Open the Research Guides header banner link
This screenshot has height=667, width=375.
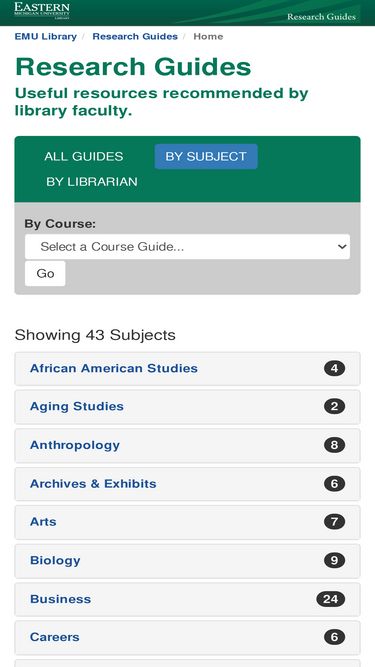coord(321,17)
